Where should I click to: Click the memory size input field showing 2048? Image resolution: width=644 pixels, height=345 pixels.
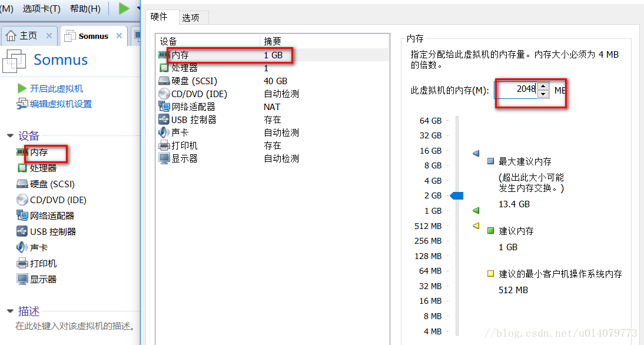(516, 89)
